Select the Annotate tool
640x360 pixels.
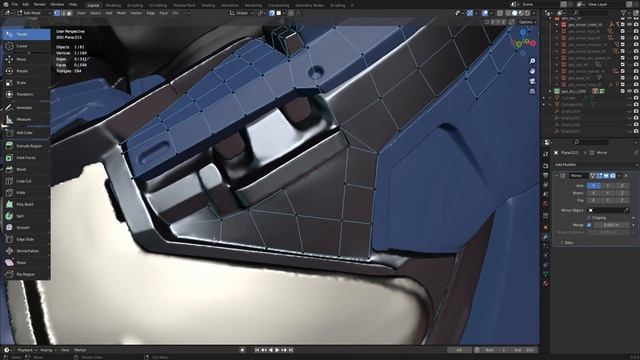point(26,108)
